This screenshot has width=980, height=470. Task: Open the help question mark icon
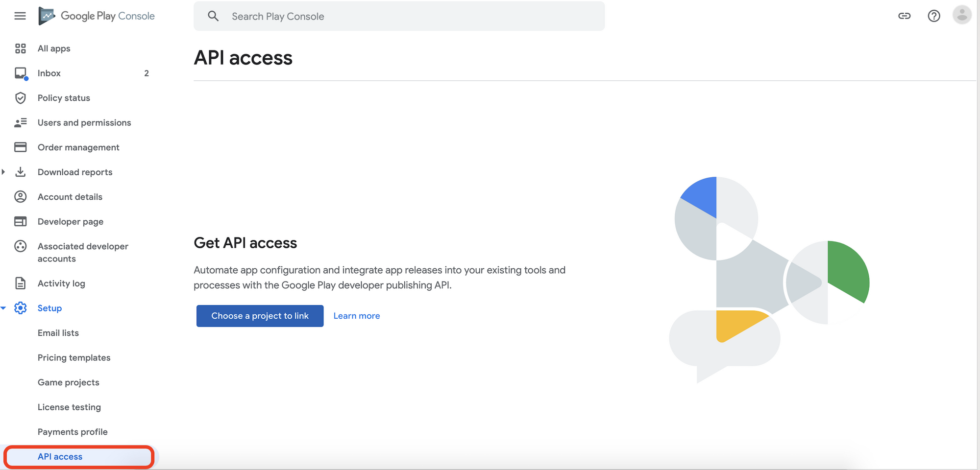pos(934,16)
